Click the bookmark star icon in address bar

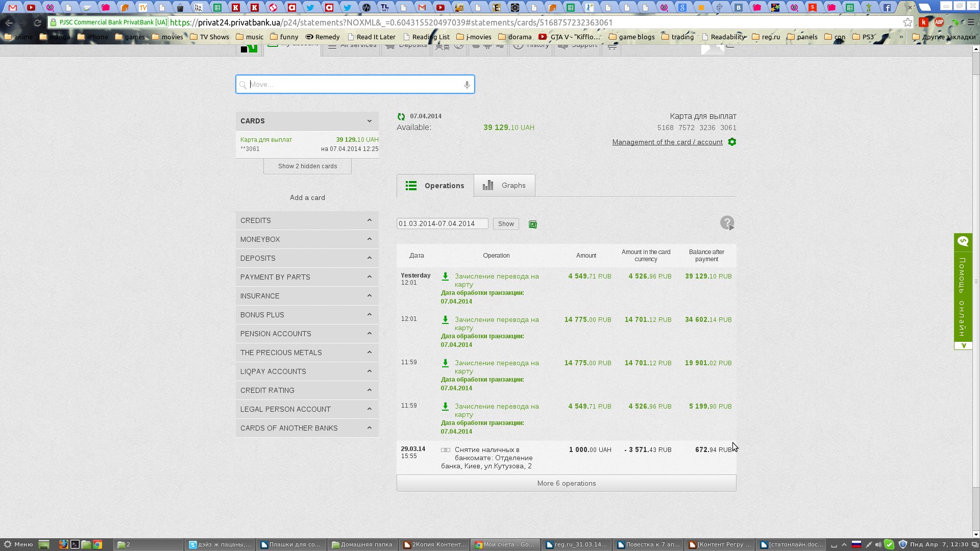click(x=908, y=22)
